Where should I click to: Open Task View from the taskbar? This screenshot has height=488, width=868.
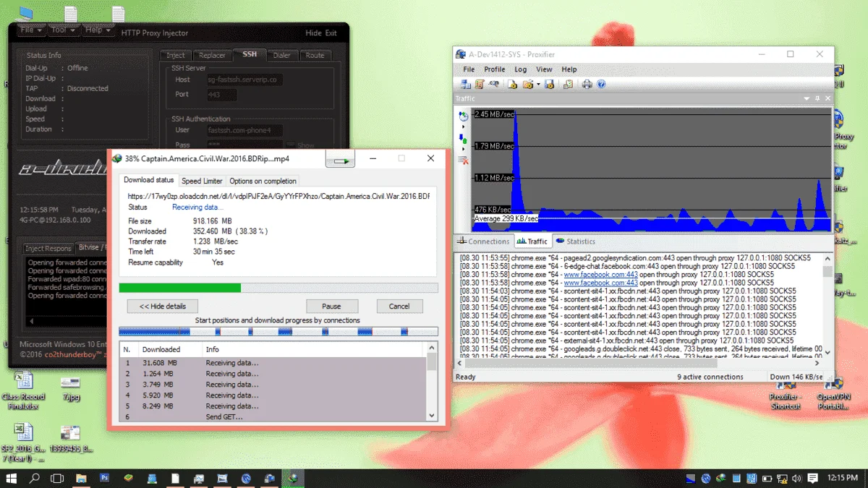point(57,478)
